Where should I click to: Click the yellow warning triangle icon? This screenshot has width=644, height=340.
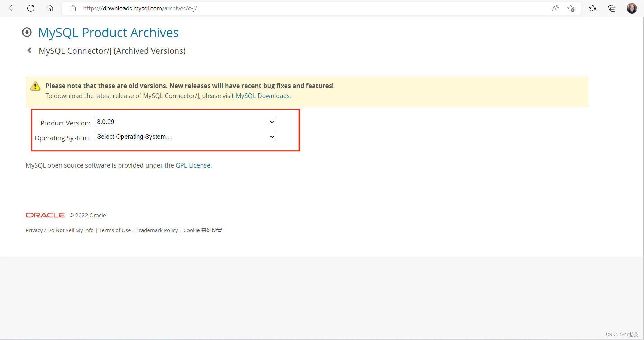(35, 86)
